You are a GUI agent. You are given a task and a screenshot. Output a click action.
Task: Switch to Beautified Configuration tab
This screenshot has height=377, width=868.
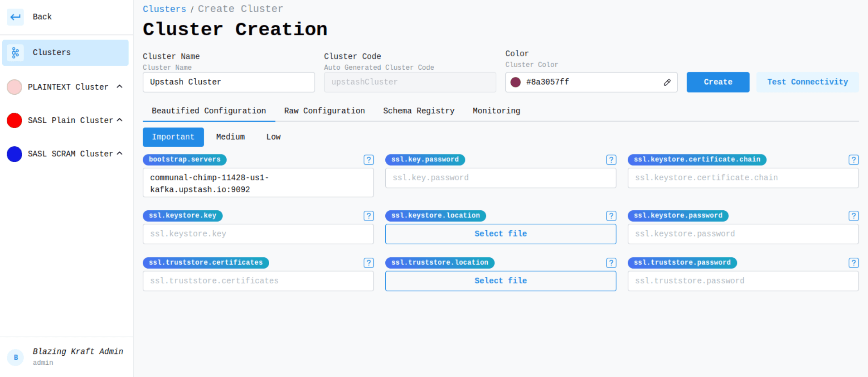point(209,111)
